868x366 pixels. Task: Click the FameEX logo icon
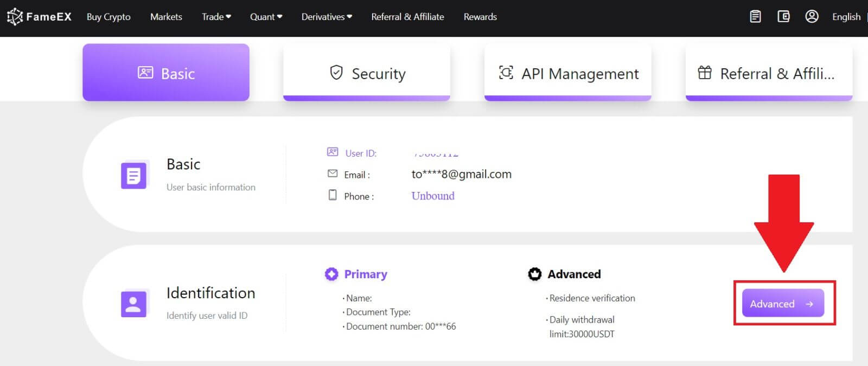15,17
